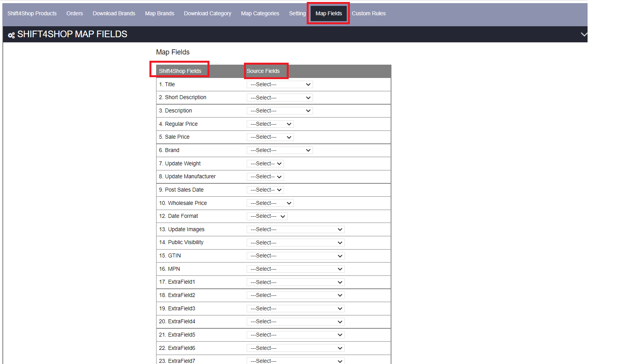Open the Download Category tab
The width and height of the screenshot is (626, 364).
pos(207,13)
